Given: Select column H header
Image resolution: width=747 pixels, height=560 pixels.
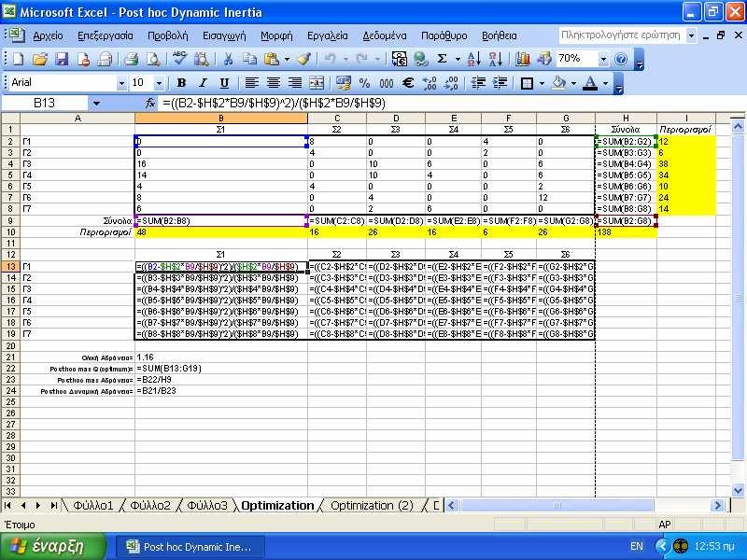Looking at the screenshot, I should click(626, 119).
